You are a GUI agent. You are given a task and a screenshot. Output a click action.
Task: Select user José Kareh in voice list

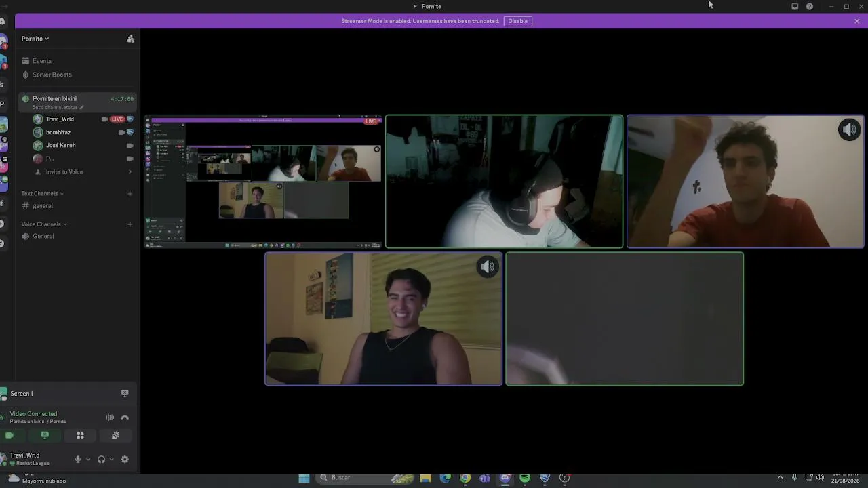pyautogui.click(x=83, y=145)
